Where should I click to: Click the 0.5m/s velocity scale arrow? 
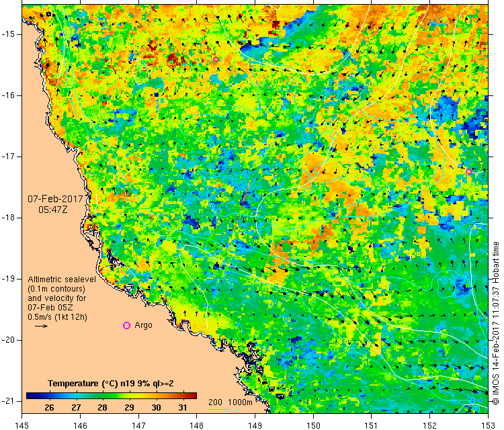41,326
